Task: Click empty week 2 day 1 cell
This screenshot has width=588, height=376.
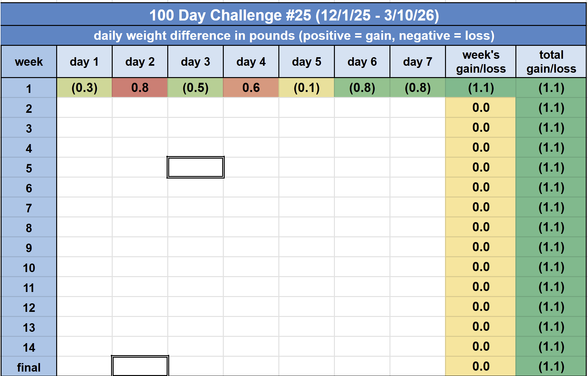Action: 84,108
